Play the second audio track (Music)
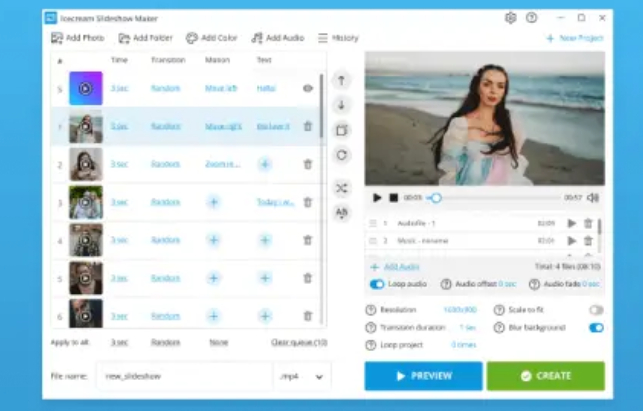Image resolution: width=643 pixels, height=411 pixels. tap(571, 241)
